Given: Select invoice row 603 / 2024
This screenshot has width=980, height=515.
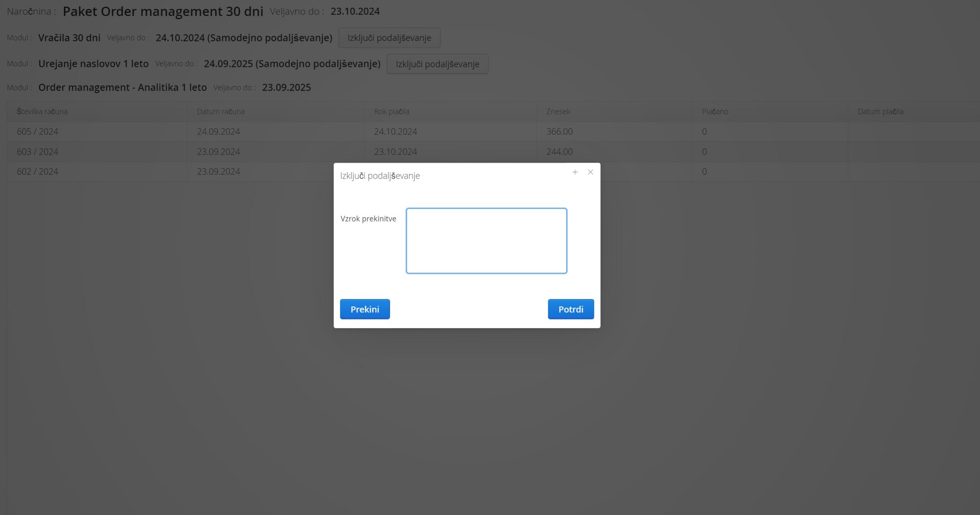Looking at the screenshot, I should click(38, 152).
